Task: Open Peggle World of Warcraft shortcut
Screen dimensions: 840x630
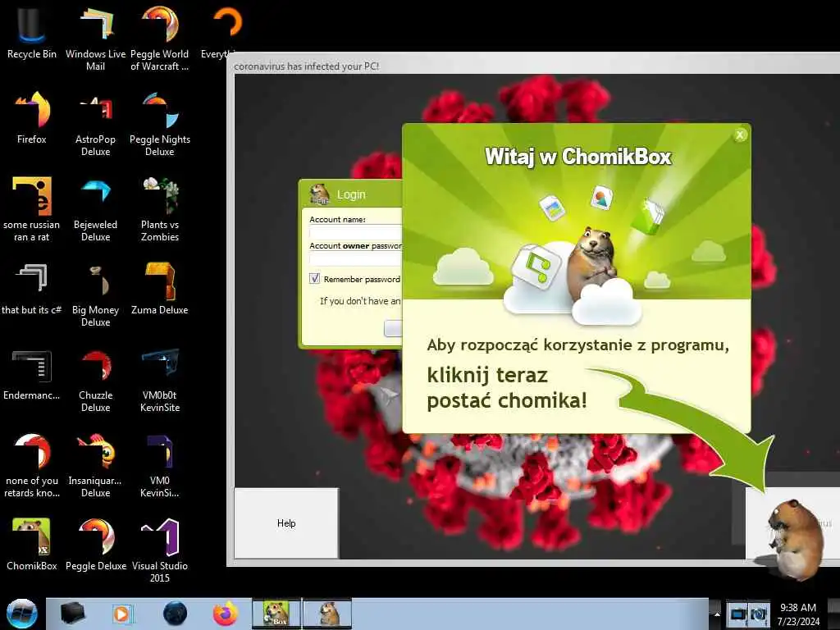Action: coord(160,39)
